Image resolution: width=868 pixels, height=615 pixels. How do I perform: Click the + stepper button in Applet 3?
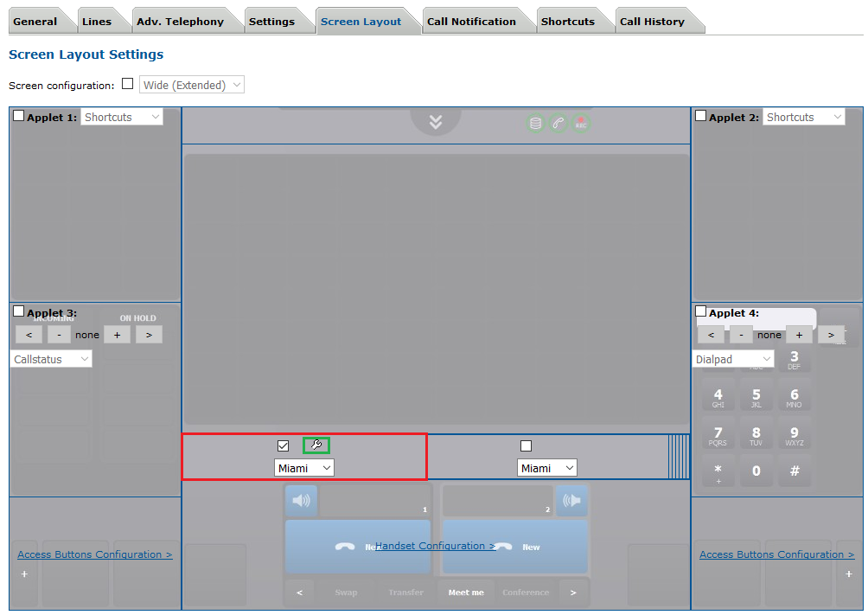[x=118, y=335]
